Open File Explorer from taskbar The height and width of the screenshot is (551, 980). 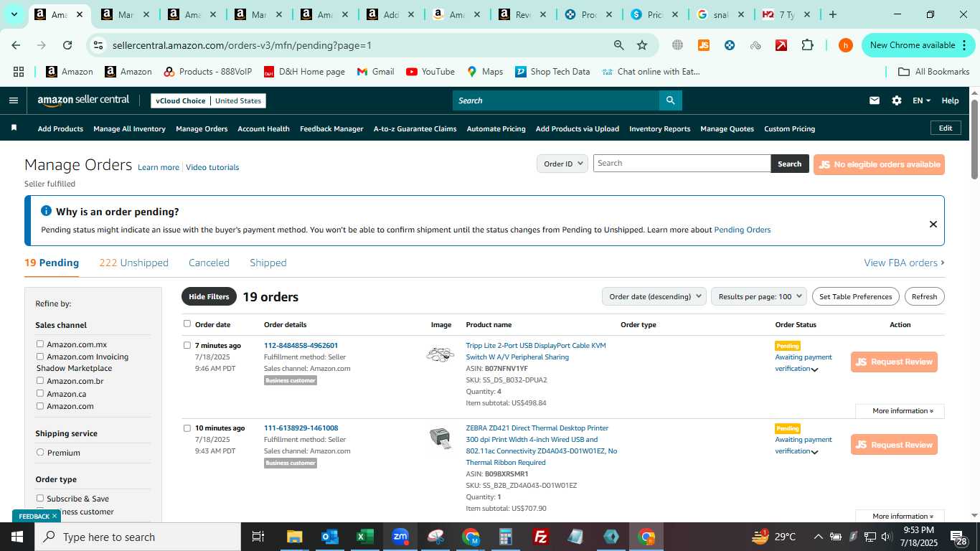(x=294, y=537)
